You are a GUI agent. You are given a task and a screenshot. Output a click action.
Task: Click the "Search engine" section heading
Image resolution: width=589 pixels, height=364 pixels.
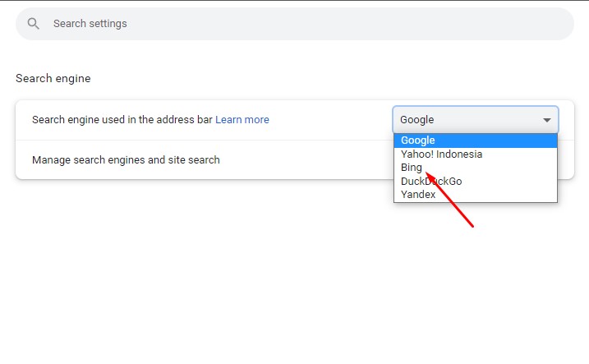coord(53,79)
